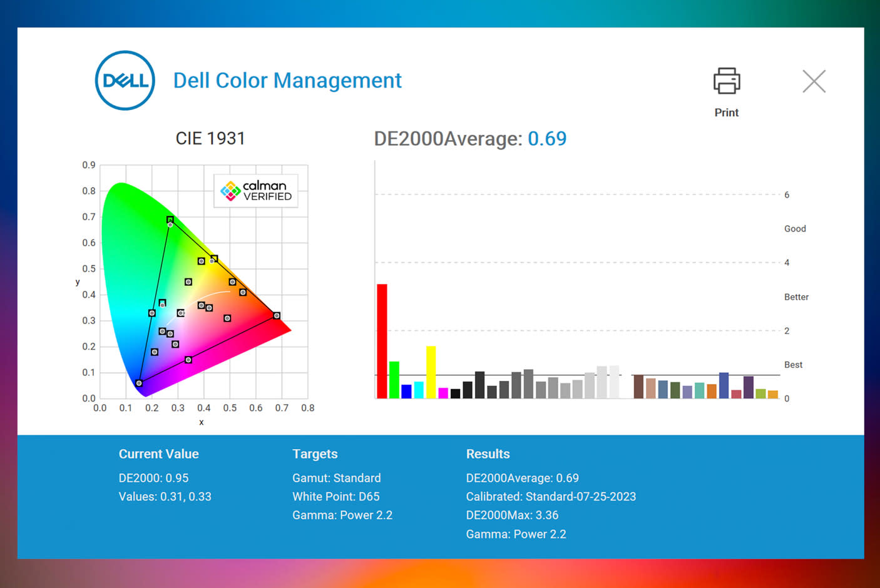Image resolution: width=880 pixels, height=588 pixels.
Task: Select the pure blue bar next to green
Action: pos(406,392)
